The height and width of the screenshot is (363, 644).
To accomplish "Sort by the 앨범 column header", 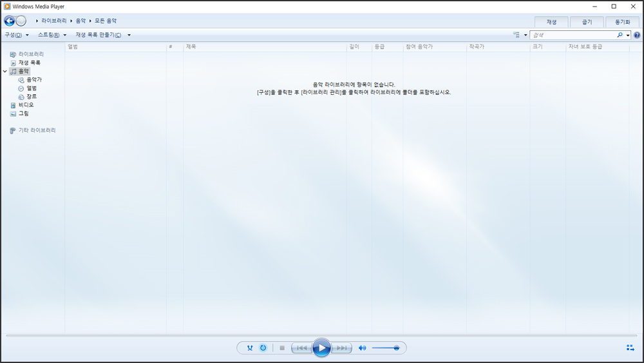I will (115, 47).
